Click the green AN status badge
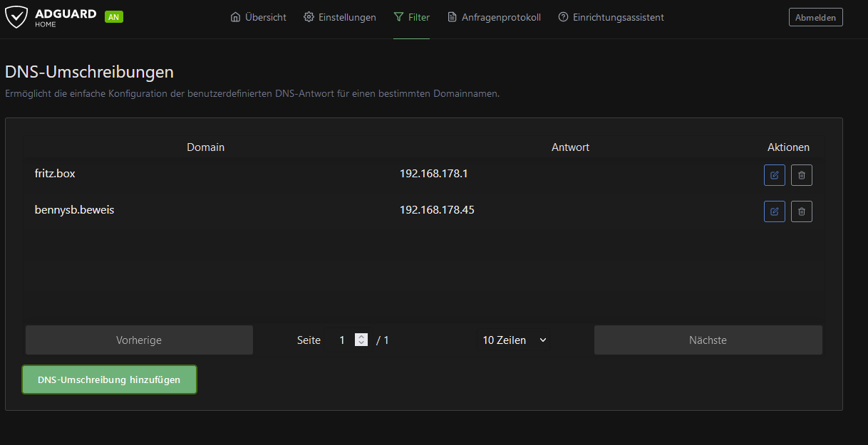Image resolution: width=868 pixels, height=445 pixels. click(x=114, y=17)
